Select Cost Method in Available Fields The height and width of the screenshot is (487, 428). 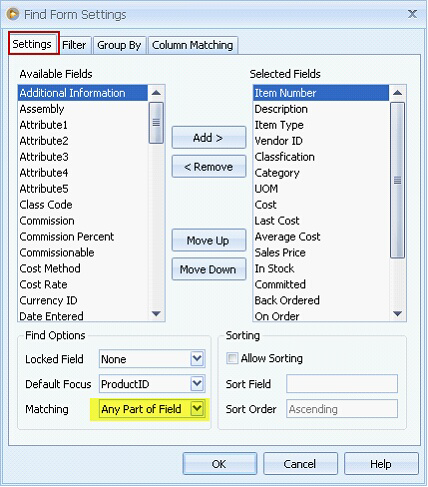[x=83, y=269]
